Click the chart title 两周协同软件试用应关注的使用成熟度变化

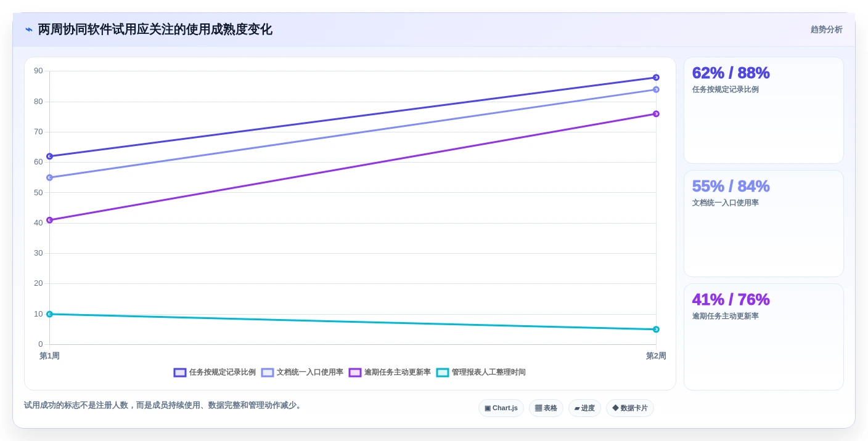click(155, 30)
